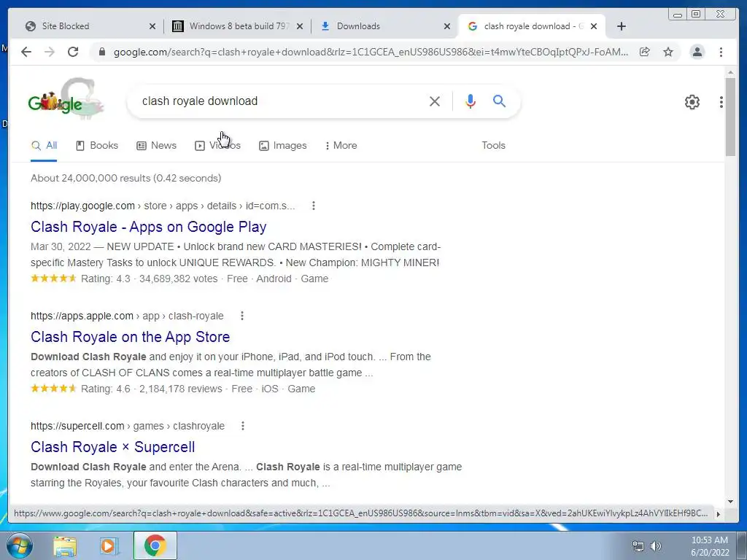Clear the search box with the X
This screenshot has height=560, width=747.
[435, 101]
